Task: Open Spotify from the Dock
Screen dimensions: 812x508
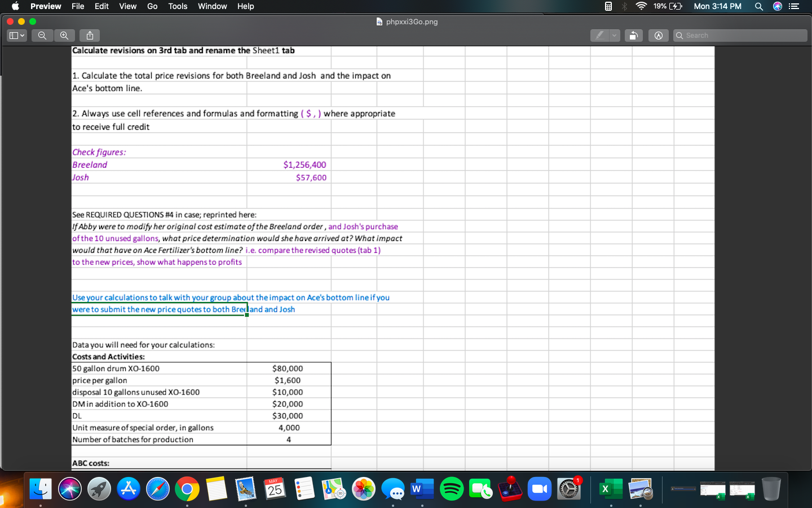Action: pos(452,489)
